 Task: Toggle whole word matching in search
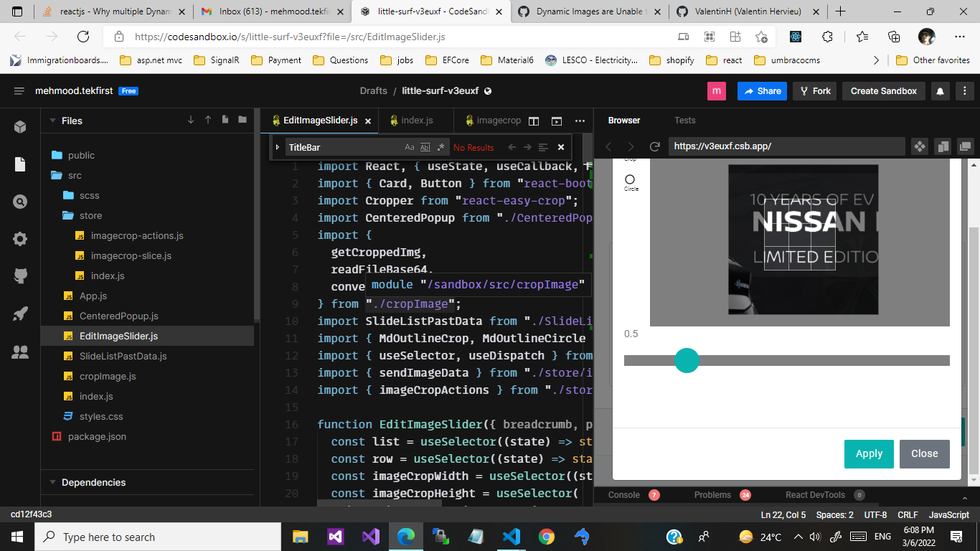click(x=425, y=147)
